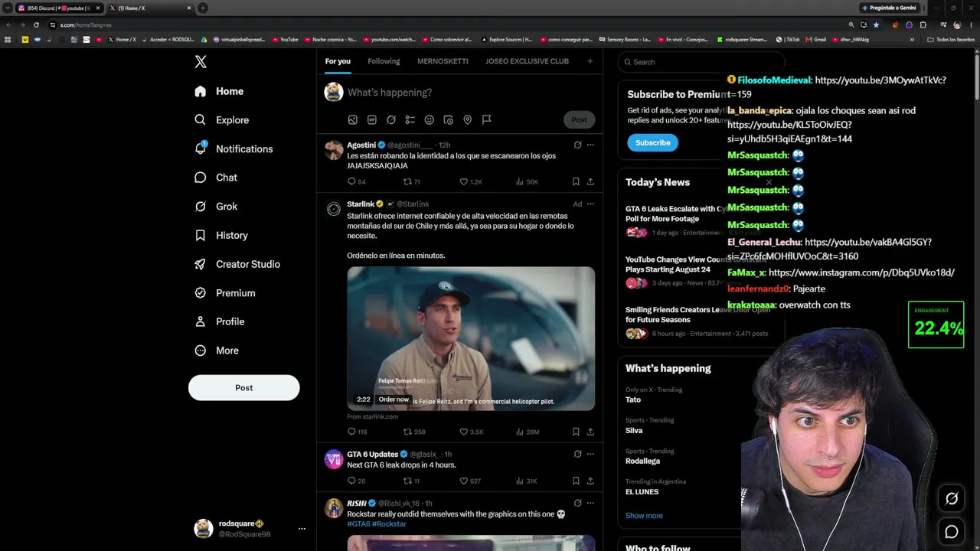The image size is (980, 551).
Task: Open the Home page from the sidebar
Action: pos(219,91)
